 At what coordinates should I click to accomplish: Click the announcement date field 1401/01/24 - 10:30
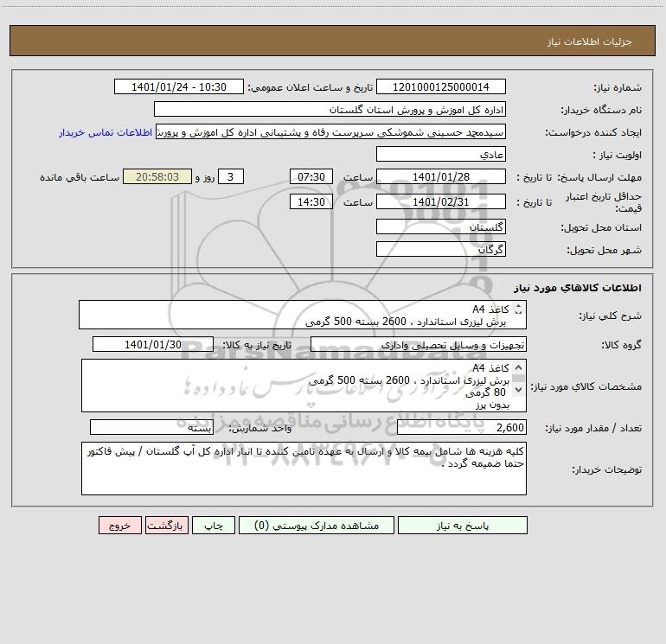(179, 87)
